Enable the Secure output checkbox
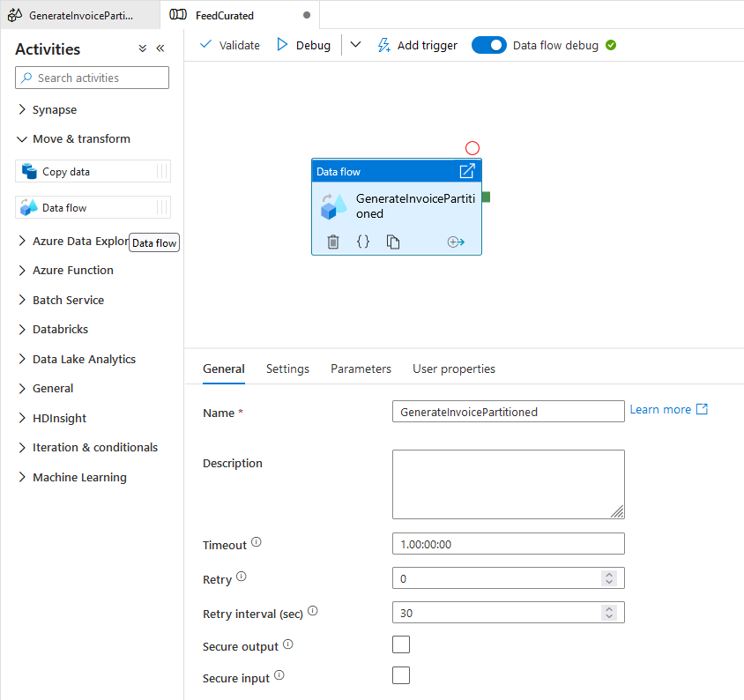 pyautogui.click(x=401, y=644)
